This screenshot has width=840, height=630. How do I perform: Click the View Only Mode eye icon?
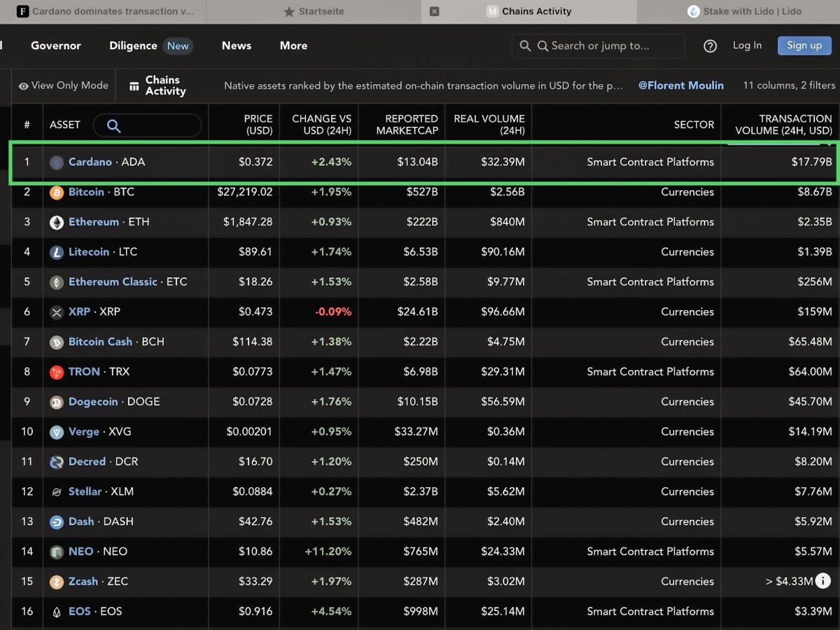tap(24, 86)
